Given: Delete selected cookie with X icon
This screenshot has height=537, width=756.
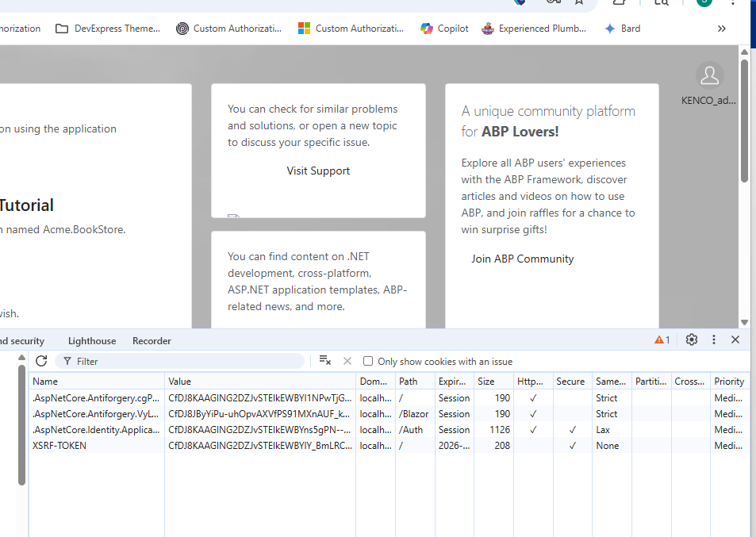Looking at the screenshot, I should pos(347,361).
